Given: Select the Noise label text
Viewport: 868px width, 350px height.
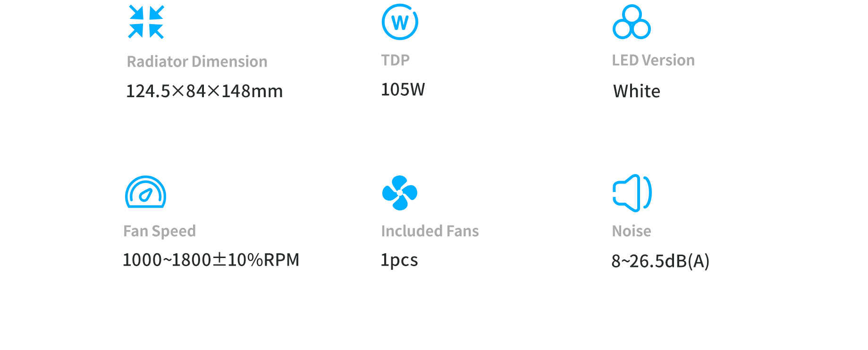Looking at the screenshot, I should [631, 231].
